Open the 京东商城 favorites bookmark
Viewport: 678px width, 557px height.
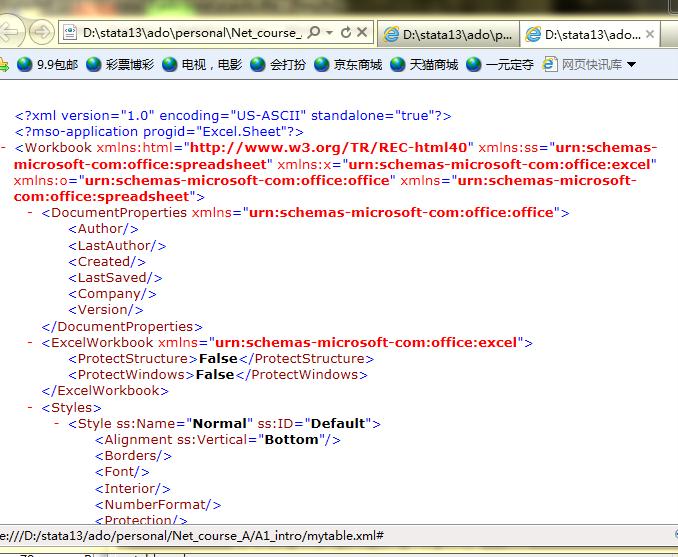pos(347,65)
